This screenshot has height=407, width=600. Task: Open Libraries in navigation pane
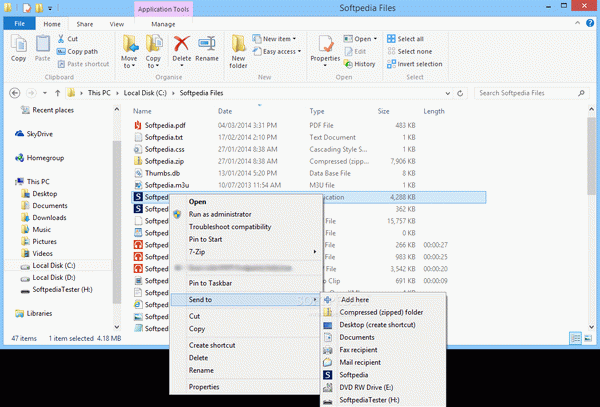(x=33, y=313)
